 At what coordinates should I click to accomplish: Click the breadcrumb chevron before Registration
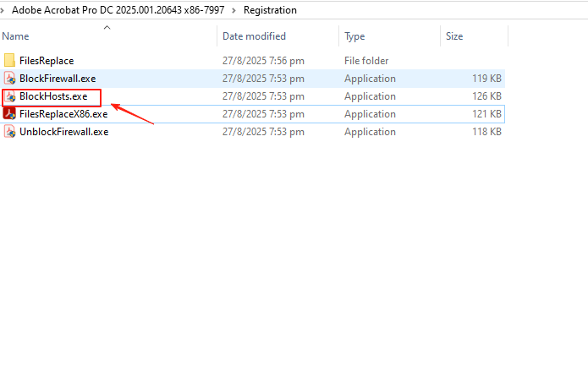(234, 10)
